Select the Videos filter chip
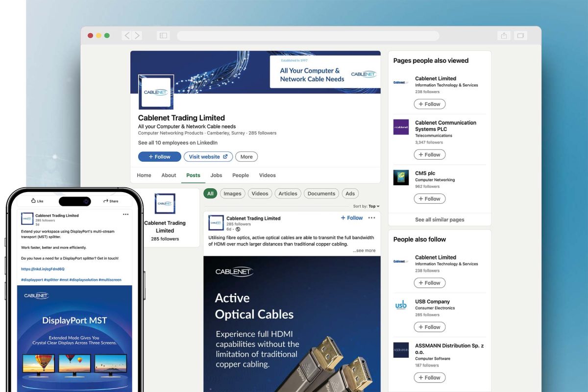 point(260,194)
